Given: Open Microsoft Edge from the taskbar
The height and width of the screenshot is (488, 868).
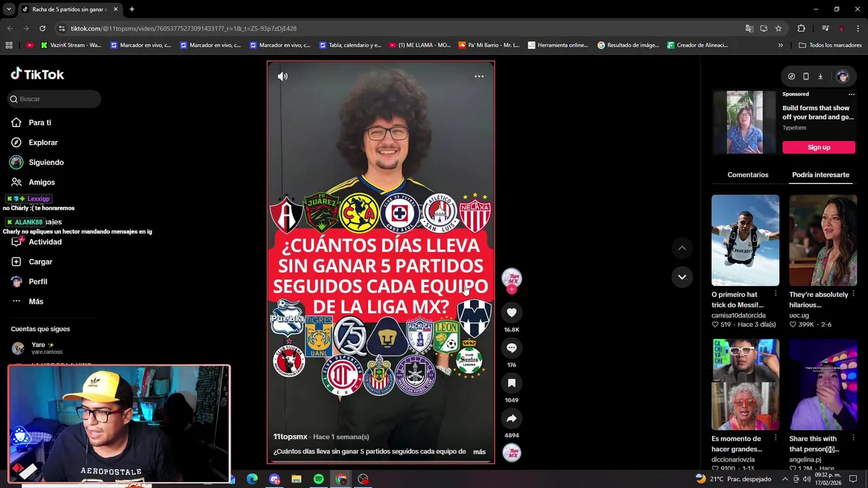Looking at the screenshot, I should tap(252, 479).
